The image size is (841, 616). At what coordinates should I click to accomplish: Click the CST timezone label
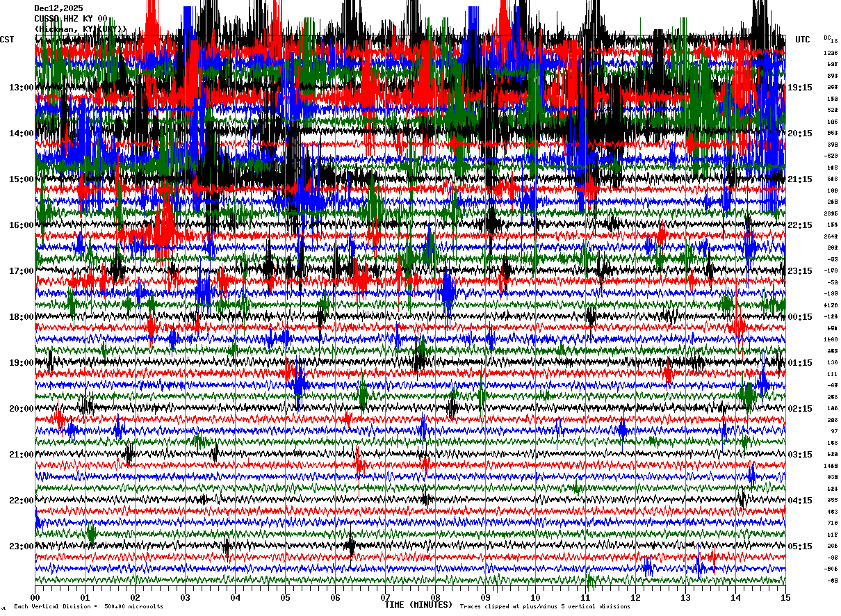pyautogui.click(x=7, y=40)
